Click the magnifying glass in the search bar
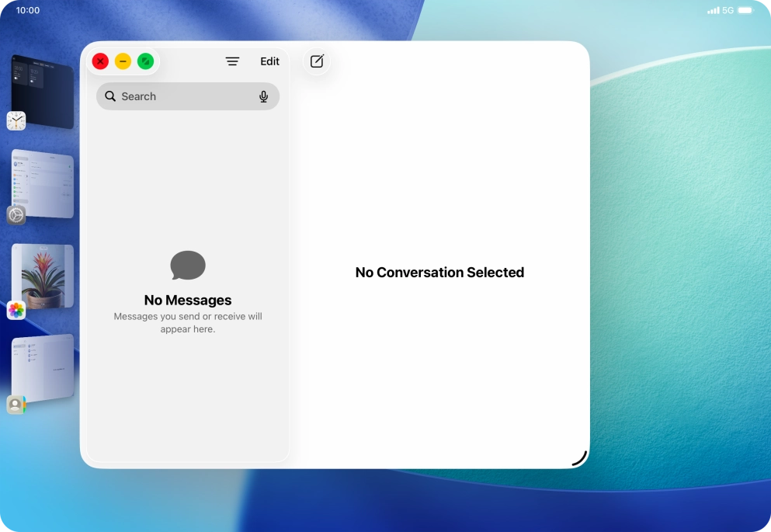771x532 pixels. point(110,96)
